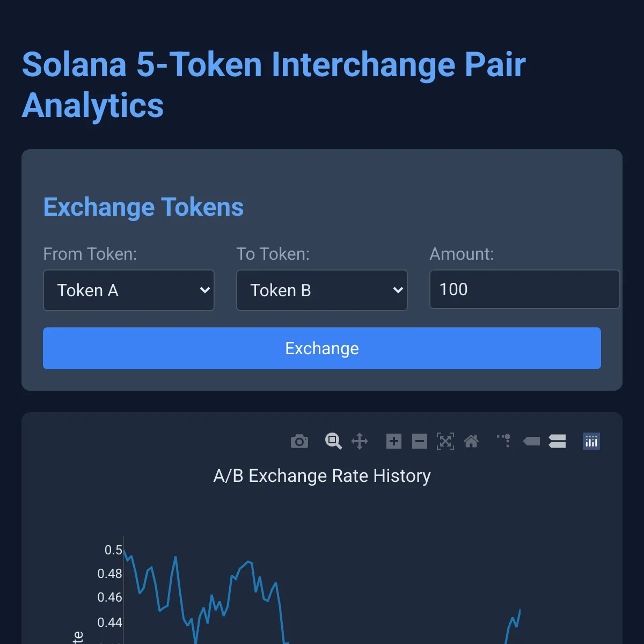Image resolution: width=644 pixels, height=644 pixels.
Task: Click the A/B Exchange Rate History title
Action: tap(322, 476)
